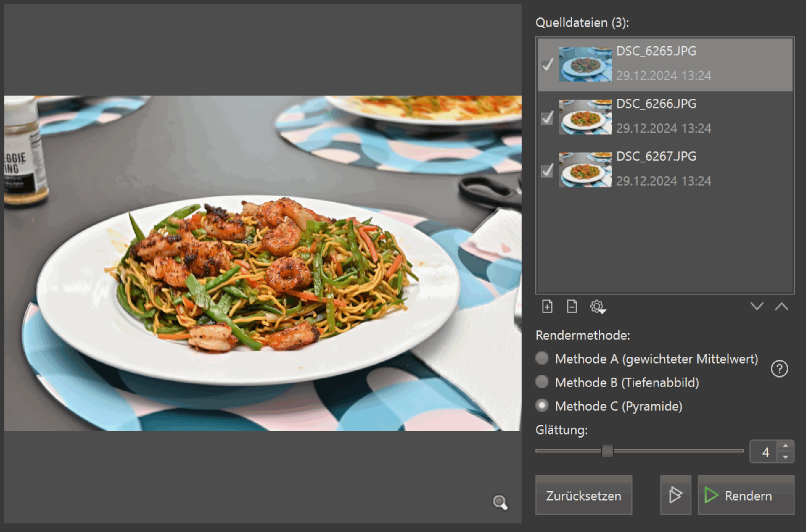Toggle the DSC_6266.JPG checkbox
This screenshot has width=806, height=532.
(547, 118)
